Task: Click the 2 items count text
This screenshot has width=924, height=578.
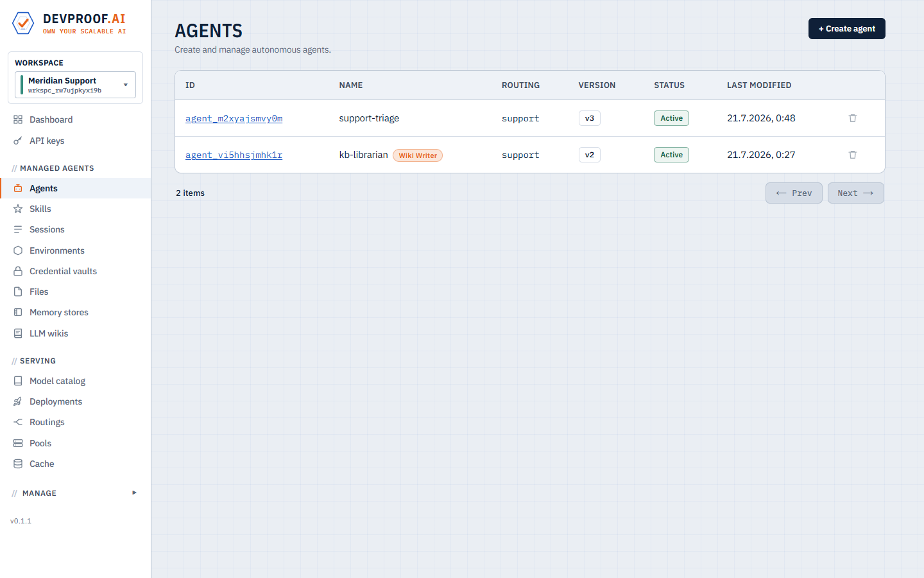Action: click(191, 193)
